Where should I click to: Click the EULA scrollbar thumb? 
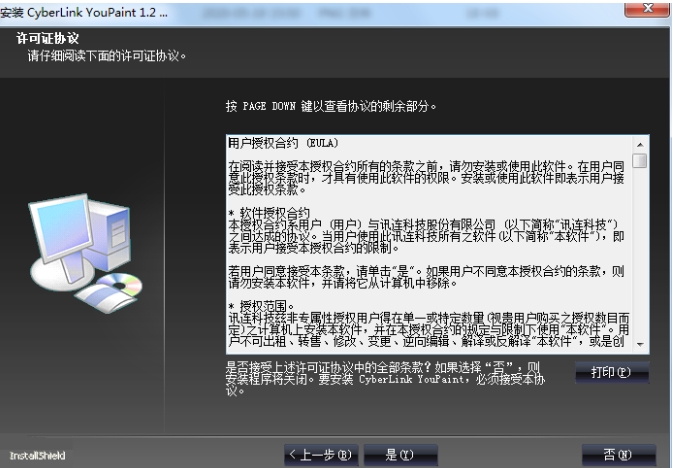640,161
